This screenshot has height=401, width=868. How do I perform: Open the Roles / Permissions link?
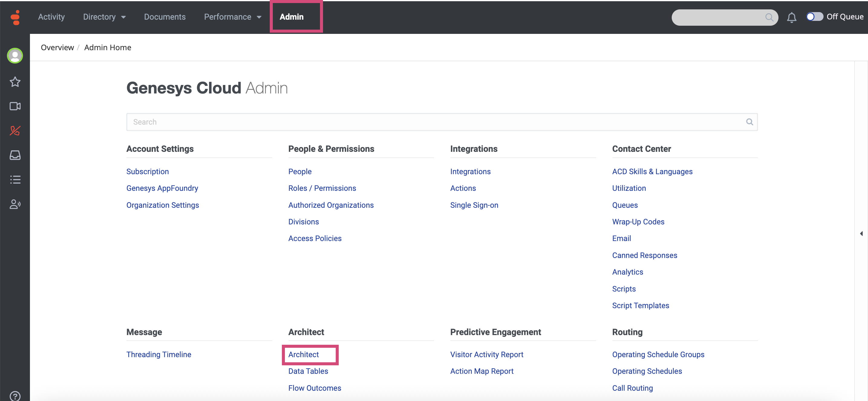(x=322, y=188)
